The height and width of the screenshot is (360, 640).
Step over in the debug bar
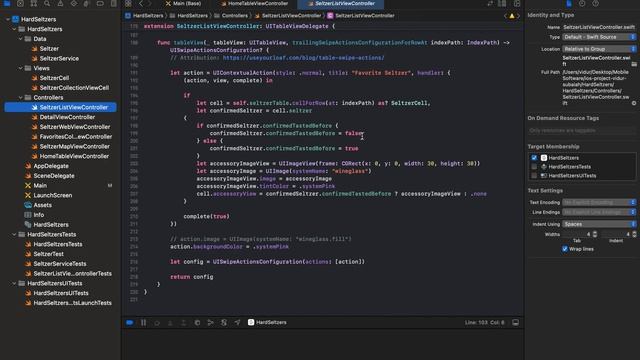[157, 322]
